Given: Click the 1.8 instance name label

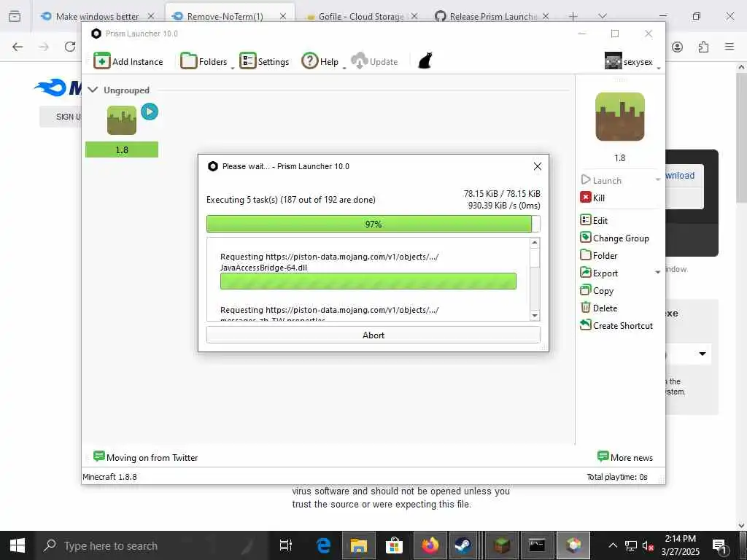Looking at the screenshot, I should tap(122, 149).
